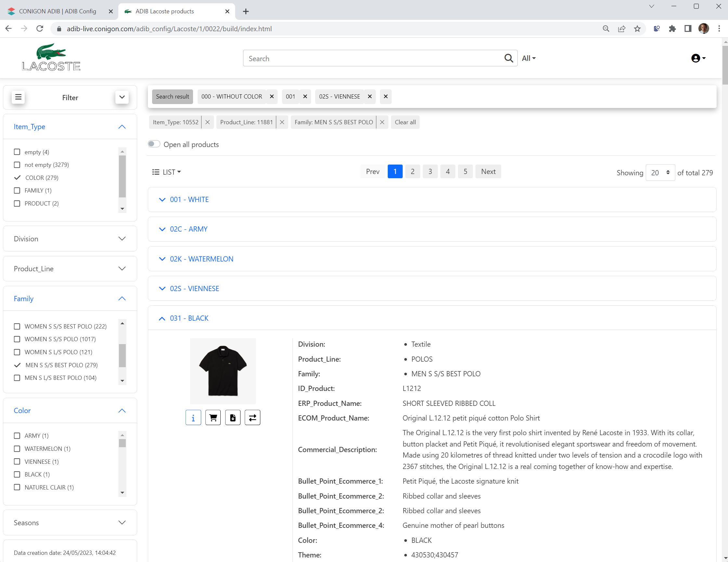The image size is (728, 562).
Task: Close the CONIGON ADIB tab
Action: tap(111, 11)
